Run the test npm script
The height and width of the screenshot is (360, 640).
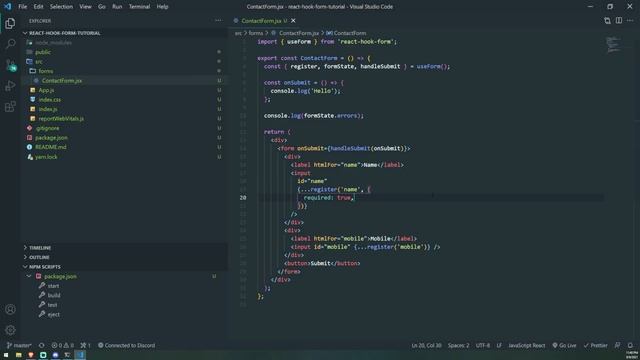pyautogui.click(x=52, y=305)
